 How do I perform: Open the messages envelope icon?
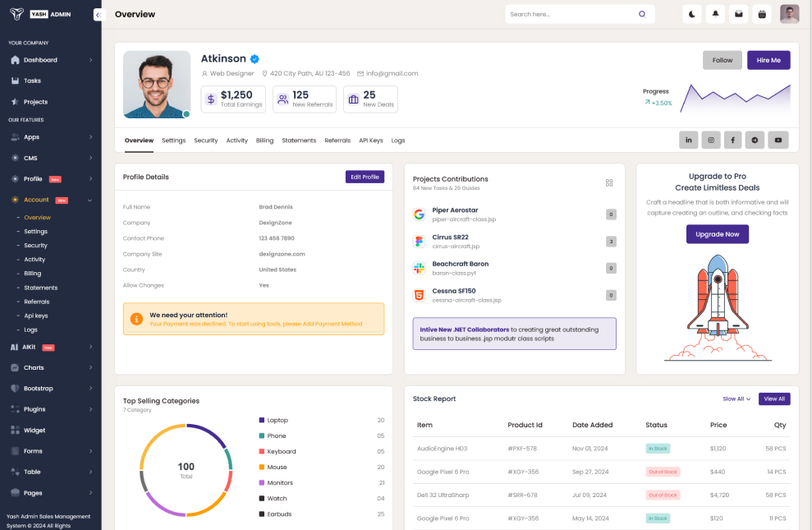click(x=738, y=15)
